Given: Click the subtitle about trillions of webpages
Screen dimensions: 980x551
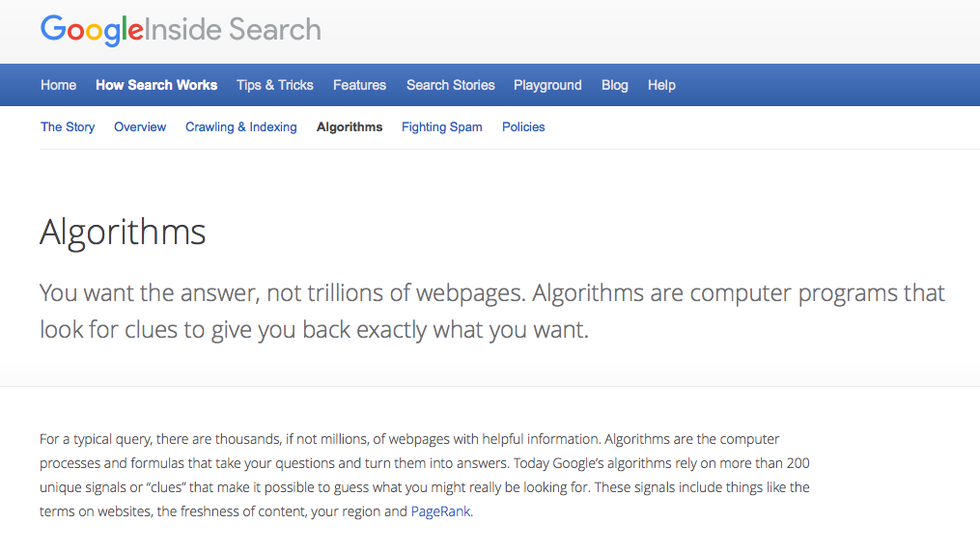Looking at the screenshot, I should coord(491,310).
